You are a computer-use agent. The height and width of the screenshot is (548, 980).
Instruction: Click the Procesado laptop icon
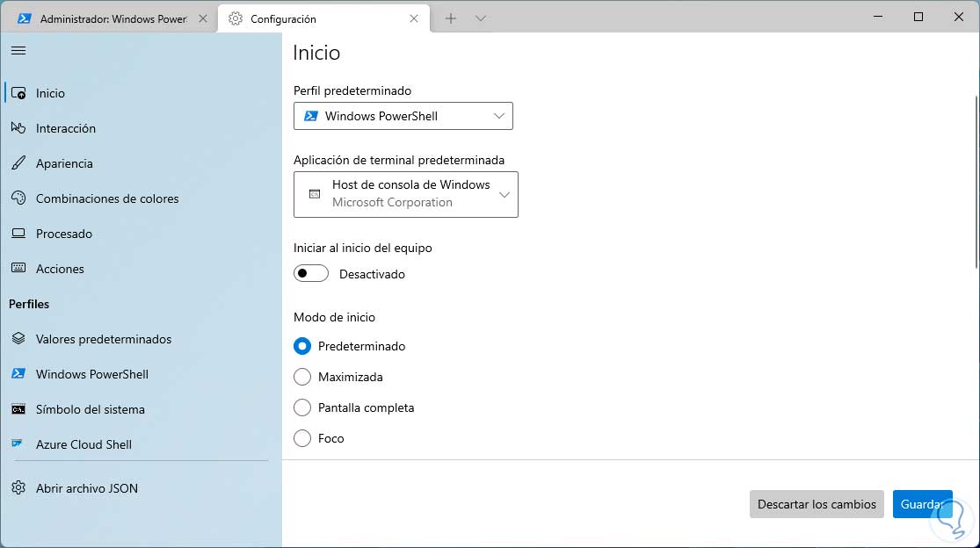point(18,234)
